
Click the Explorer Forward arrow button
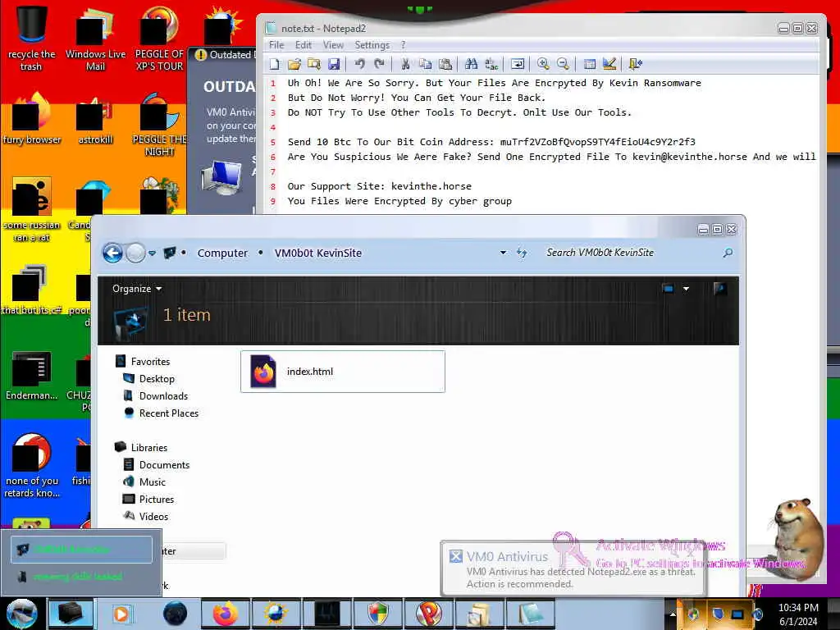135,253
